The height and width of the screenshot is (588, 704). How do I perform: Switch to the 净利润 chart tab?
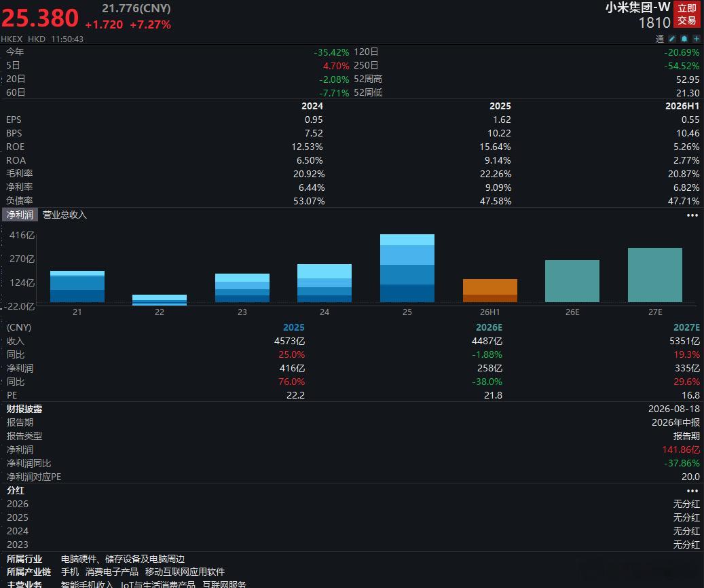tap(20, 215)
